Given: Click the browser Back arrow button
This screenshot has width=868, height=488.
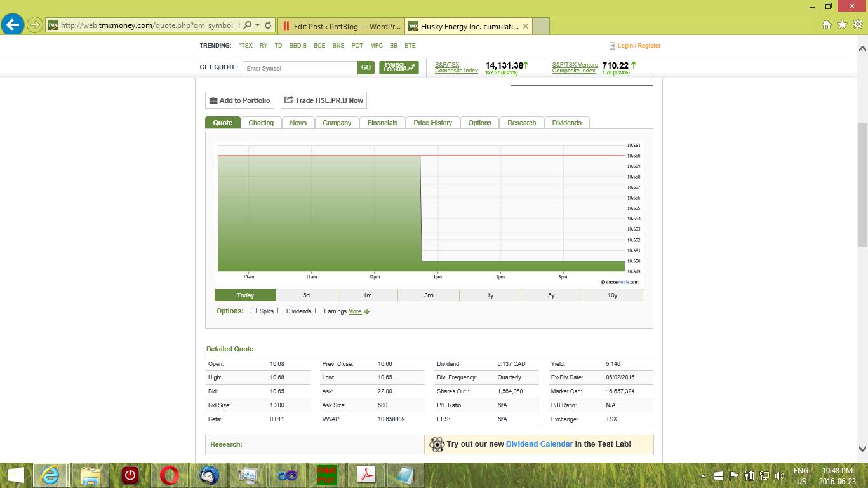Looking at the screenshot, I should coord(13,25).
